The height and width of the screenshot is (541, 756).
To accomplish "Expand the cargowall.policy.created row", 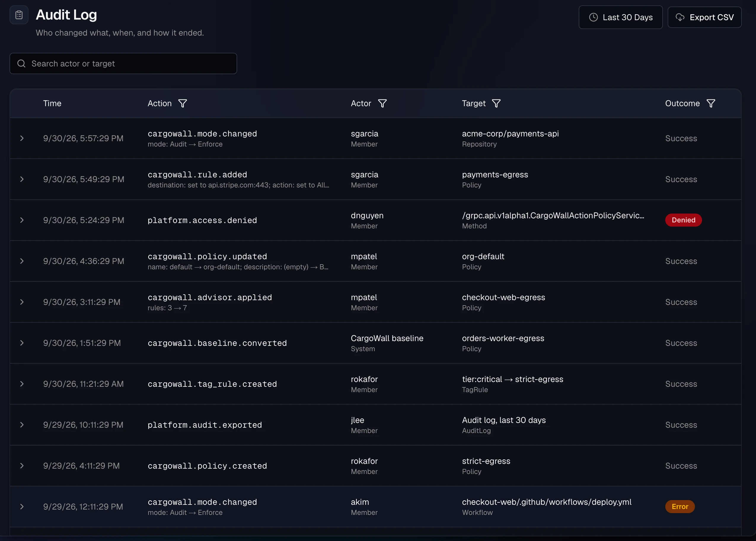I will (x=22, y=466).
